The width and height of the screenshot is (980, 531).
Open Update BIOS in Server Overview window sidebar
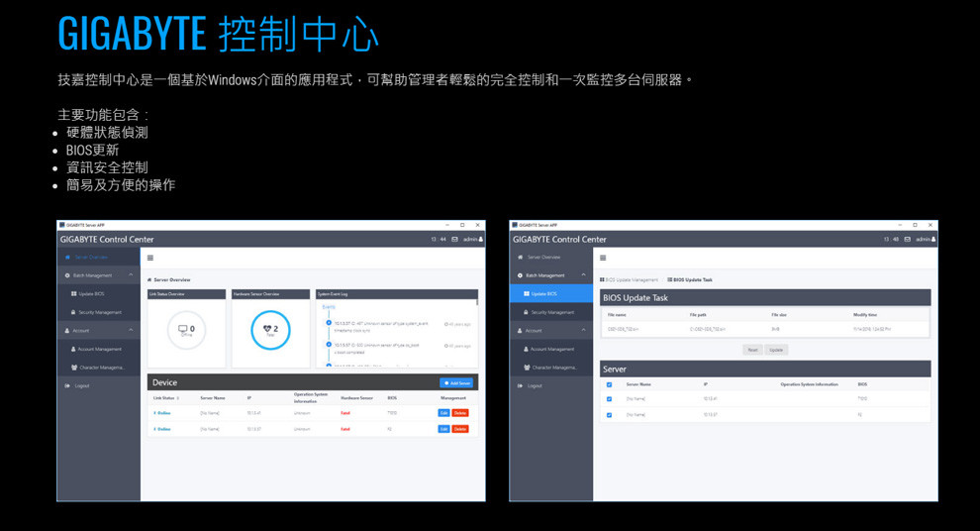click(99, 293)
